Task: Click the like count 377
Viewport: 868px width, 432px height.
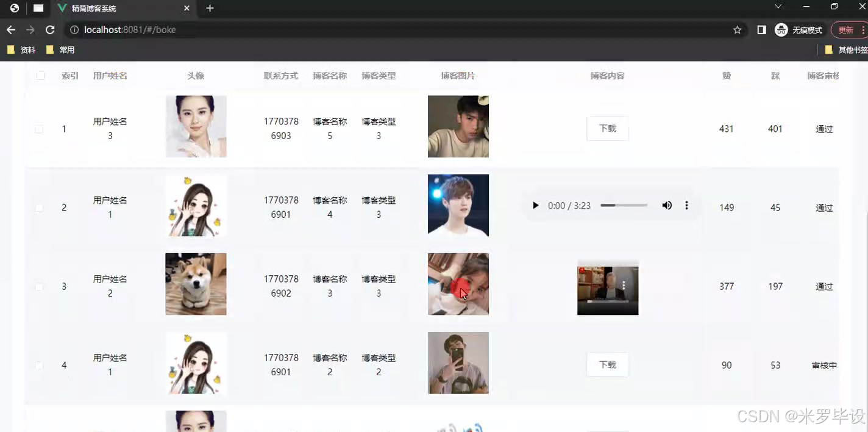Action: pyautogui.click(x=727, y=286)
